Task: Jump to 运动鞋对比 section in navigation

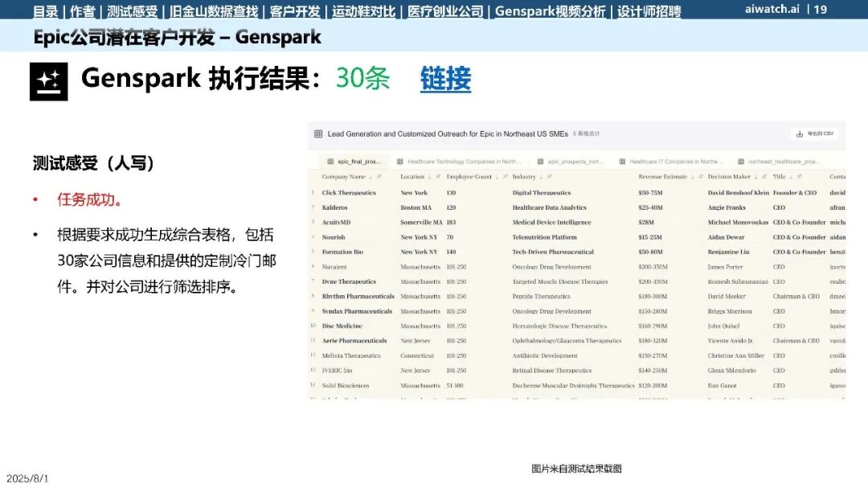Action: coord(364,11)
